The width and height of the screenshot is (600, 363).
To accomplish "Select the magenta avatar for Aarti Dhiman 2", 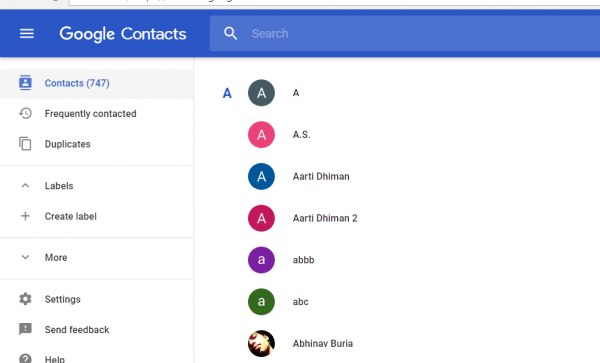I will (x=261, y=218).
